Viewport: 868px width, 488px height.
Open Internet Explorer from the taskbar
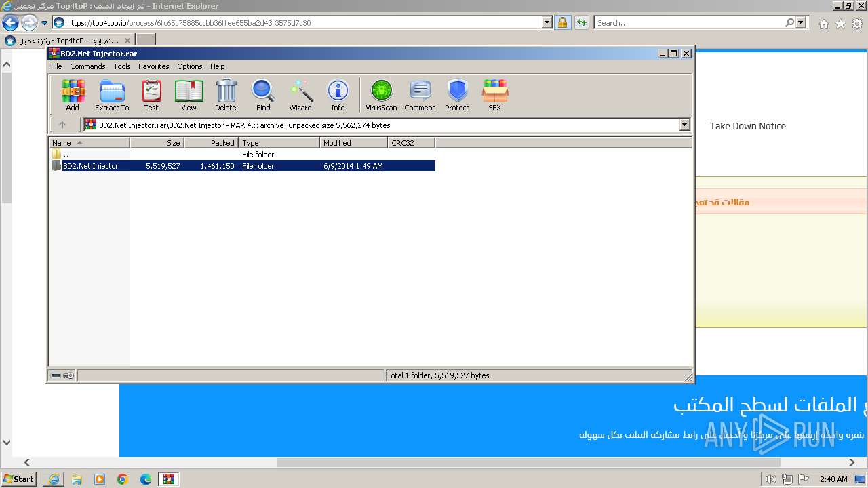click(54, 479)
